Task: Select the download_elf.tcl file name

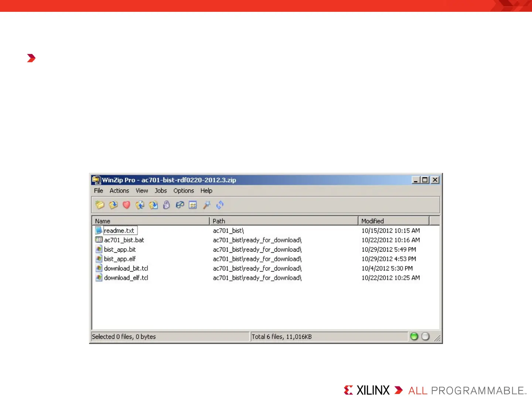Action: [x=126, y=277]
